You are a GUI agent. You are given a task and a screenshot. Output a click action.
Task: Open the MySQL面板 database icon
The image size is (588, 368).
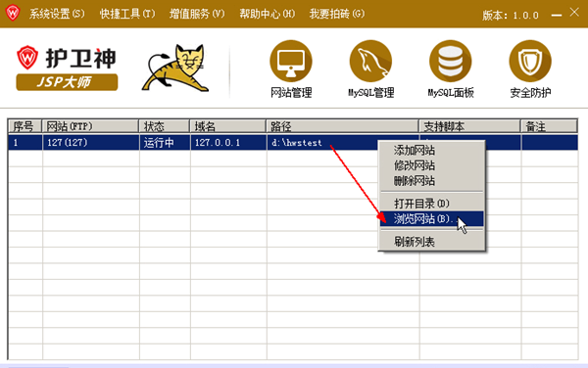coord(451,61)
